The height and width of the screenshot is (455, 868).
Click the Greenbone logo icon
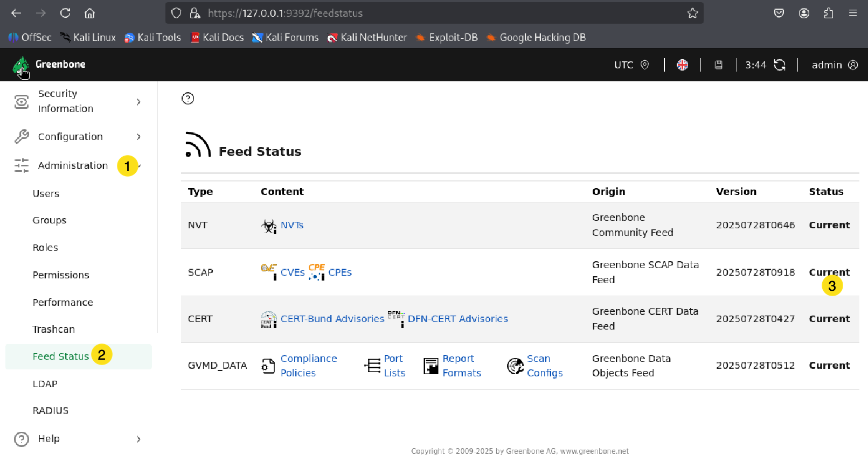pos(20,66)
